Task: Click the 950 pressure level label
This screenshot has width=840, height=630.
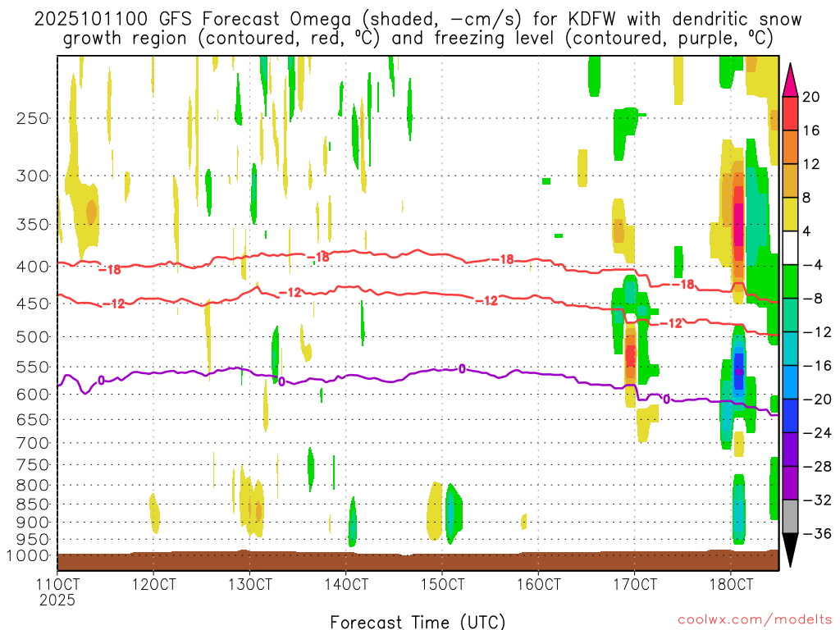Action: tap(33, 540)
